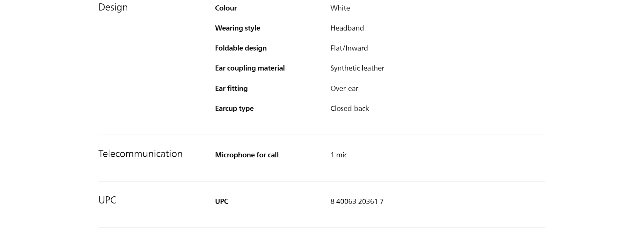
Task: Select the Flat/Inward value
Action: (x=349, y=48)
